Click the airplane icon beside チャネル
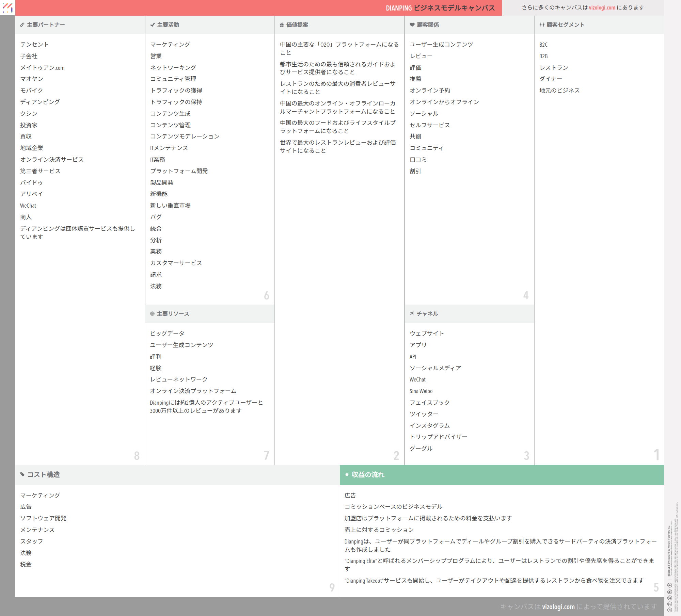 (x=412, y=314)
